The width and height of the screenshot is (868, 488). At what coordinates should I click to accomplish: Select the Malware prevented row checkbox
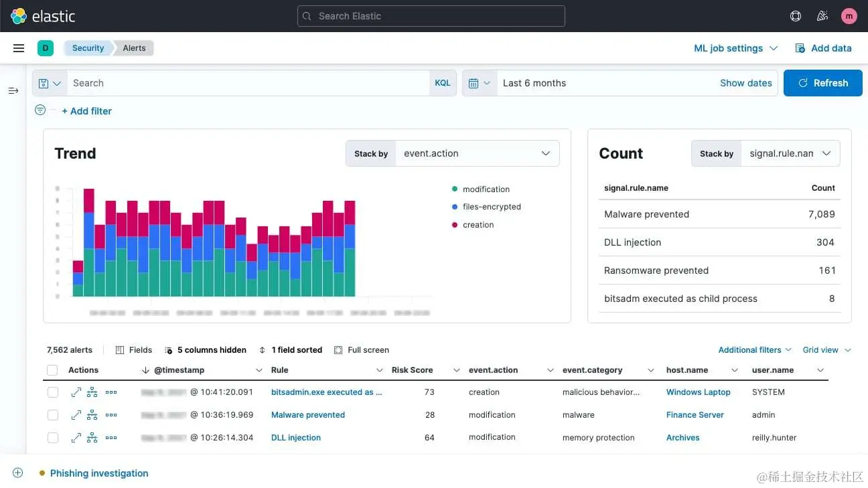(x=53, y=415)
